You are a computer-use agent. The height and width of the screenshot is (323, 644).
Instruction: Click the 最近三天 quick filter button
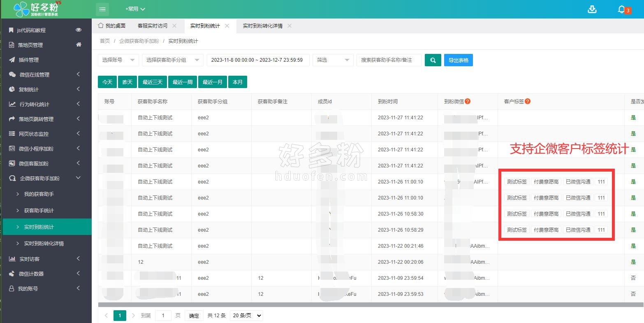click(x=153, y=82)
